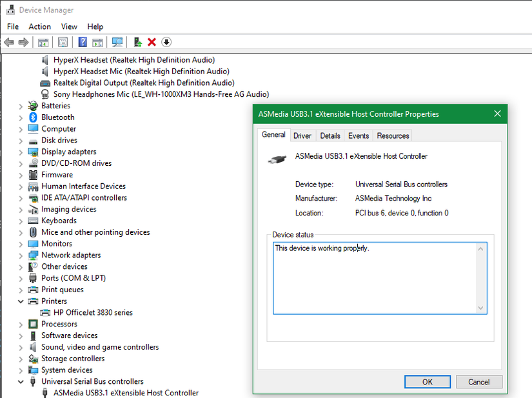Select the Update Device Driver toolbar icon

pyautogui.click(x=136, y=42)
